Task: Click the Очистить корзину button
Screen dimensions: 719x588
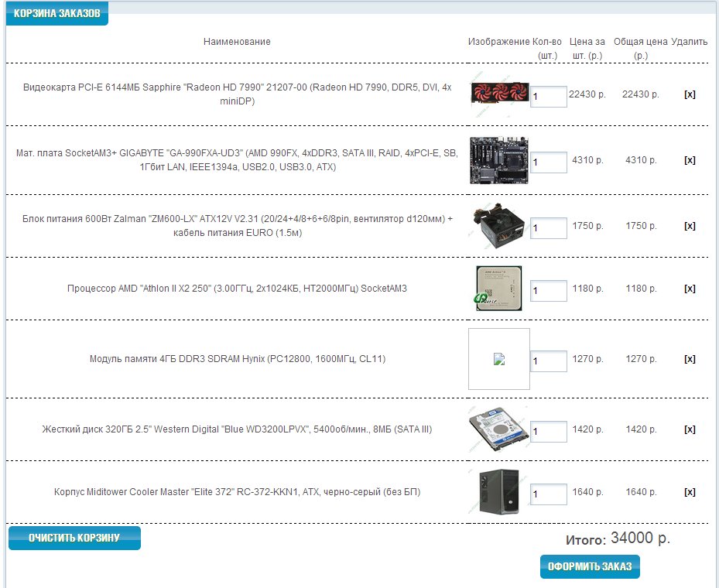Action: [x=74, y=538]
